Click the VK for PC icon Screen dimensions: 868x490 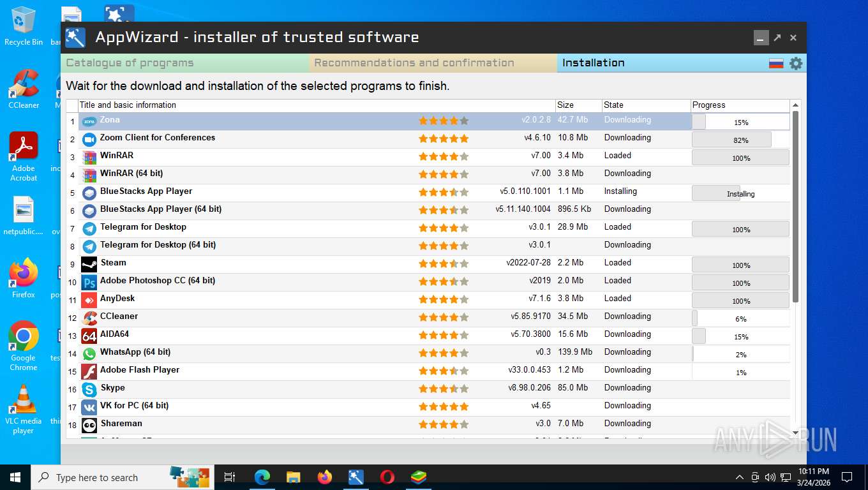pyautogui.click(x=89, y=407)
